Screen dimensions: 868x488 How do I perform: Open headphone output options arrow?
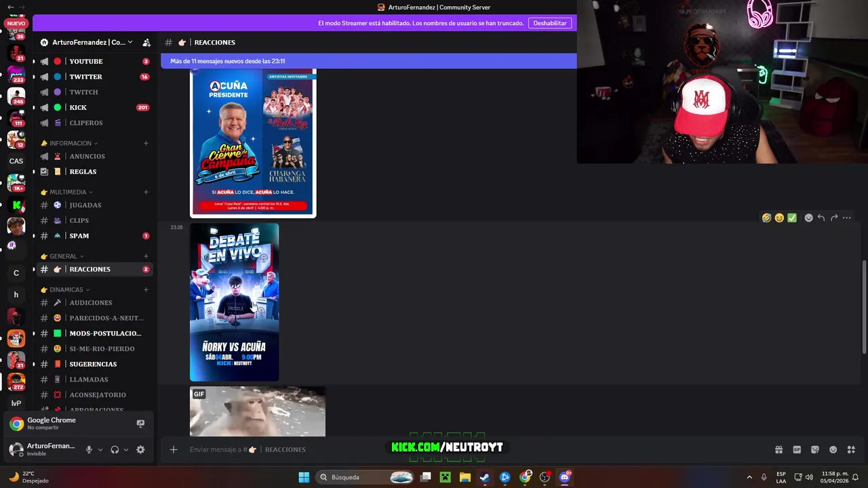click(125, 449)
